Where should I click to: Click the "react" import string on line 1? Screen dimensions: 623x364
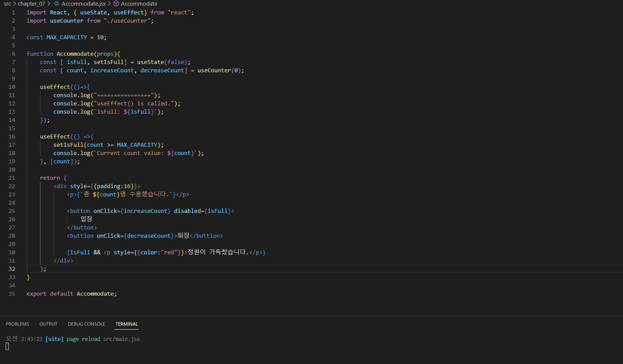tap(178, 13)
